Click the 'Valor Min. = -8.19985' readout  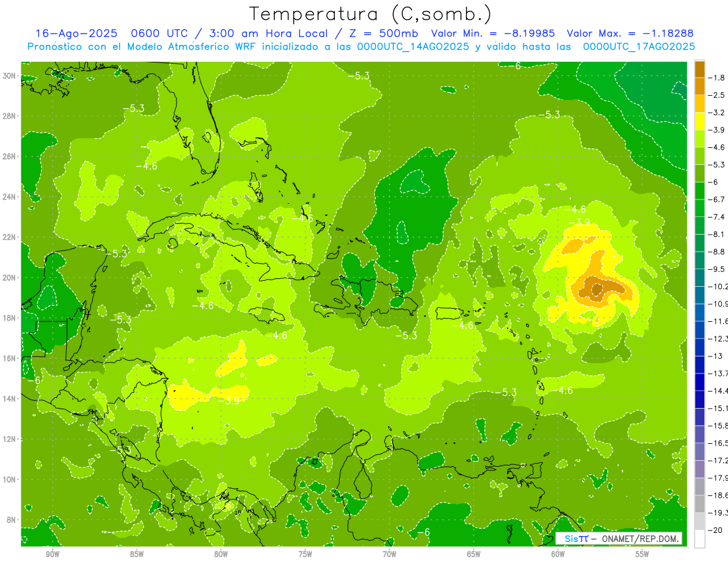tap(494, 33)
